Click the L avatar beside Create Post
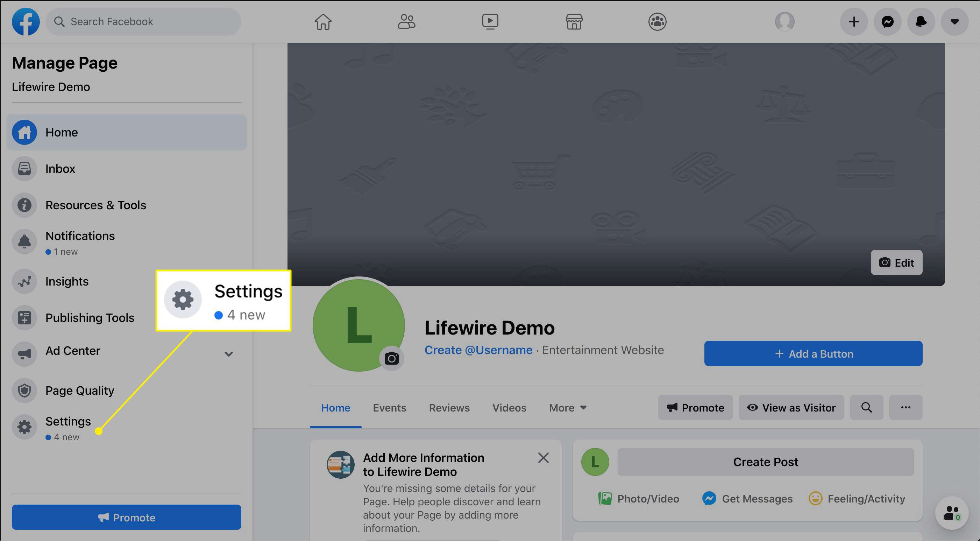The height and width of the screenshot is (541, 980). coord(595,462)
